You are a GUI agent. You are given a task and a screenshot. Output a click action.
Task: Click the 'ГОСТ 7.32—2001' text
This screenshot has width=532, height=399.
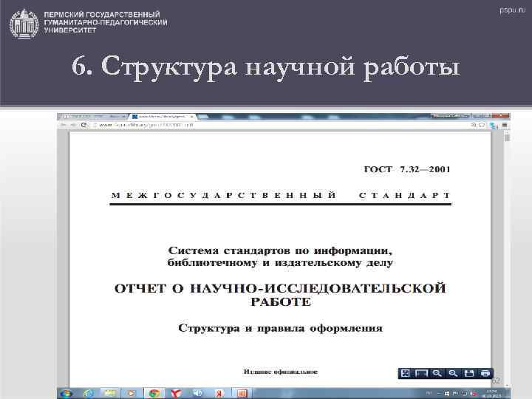tap(407, 169)
